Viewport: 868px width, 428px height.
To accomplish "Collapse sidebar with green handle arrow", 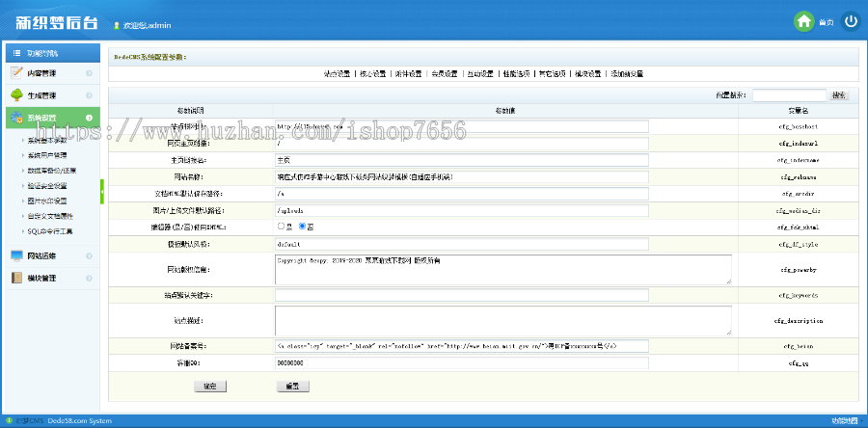I will tap(102, 191).
